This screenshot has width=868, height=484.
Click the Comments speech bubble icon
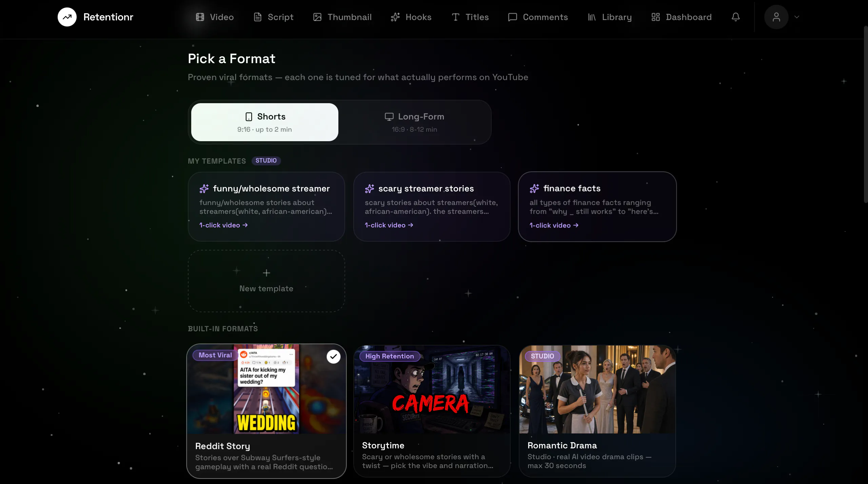click(x=513, y=17)
